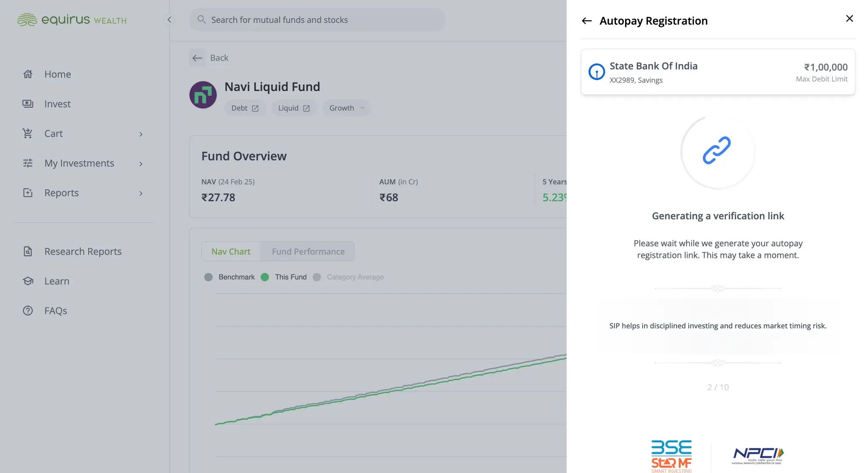
Task: Click the SIP tip text card
Action: 718,326
